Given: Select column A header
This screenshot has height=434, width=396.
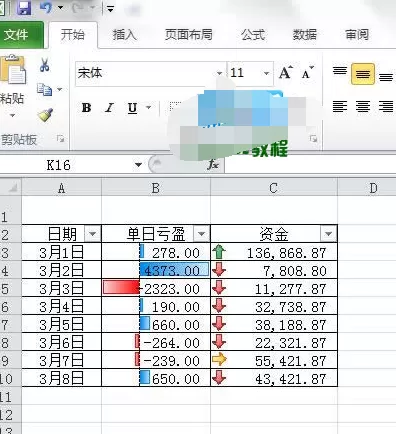Looking at the screenshot, I should [x=61, y=188].
